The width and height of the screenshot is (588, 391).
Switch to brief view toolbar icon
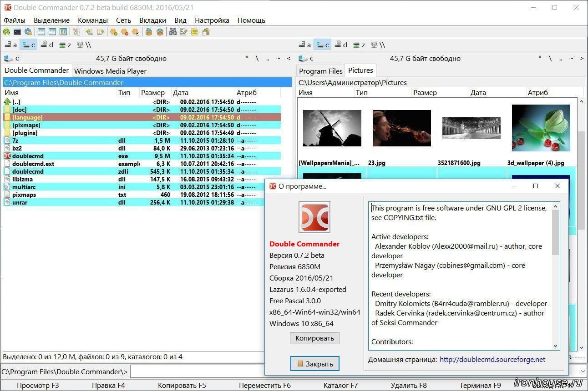pos(41,32)
